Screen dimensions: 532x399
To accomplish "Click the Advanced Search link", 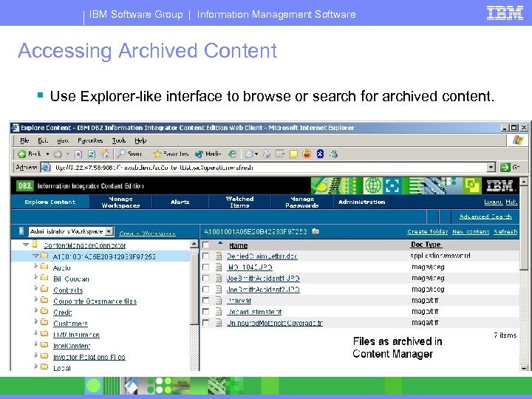I will pyautogui.click(x=485, y=216).
